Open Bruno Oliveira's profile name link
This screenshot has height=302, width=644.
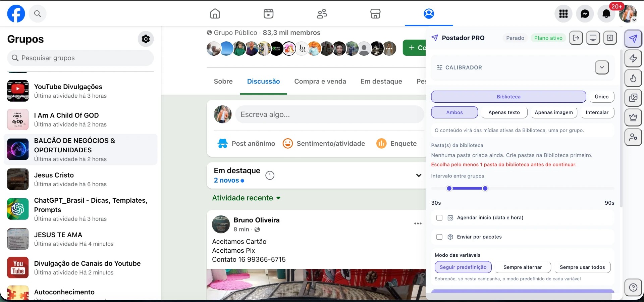coord(257,220)
